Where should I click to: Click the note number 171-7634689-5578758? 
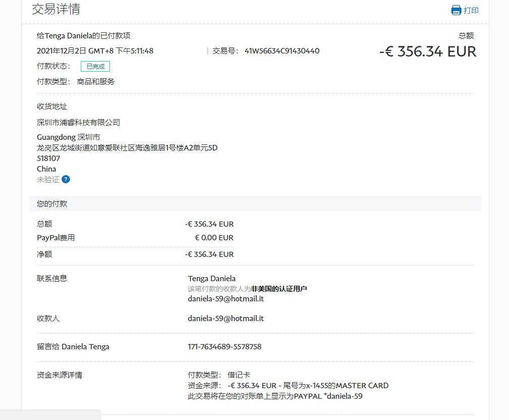pyautogui.click(x=224, y=346)
